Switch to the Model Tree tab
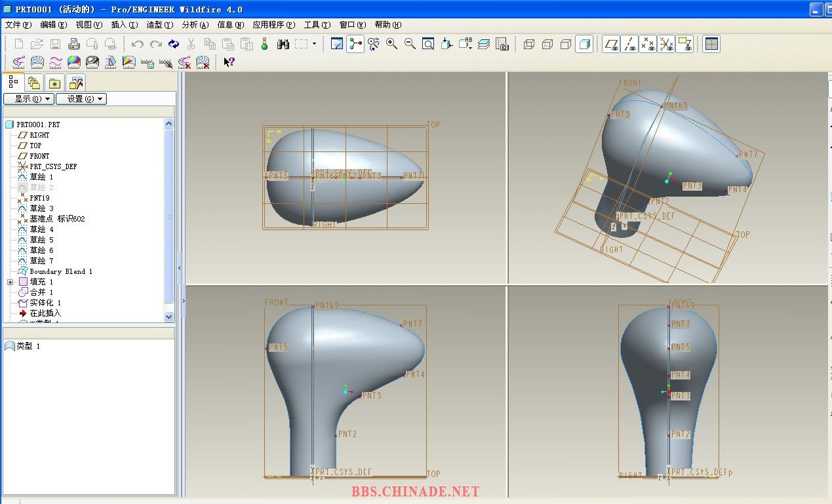Image resolution: width=832 pixels, height=504 pixels. 13,82
